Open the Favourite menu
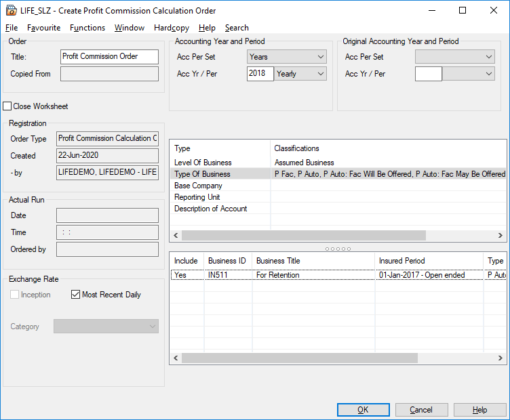The height and width of the screenshot is (420, 510). [x=43, y=28]
